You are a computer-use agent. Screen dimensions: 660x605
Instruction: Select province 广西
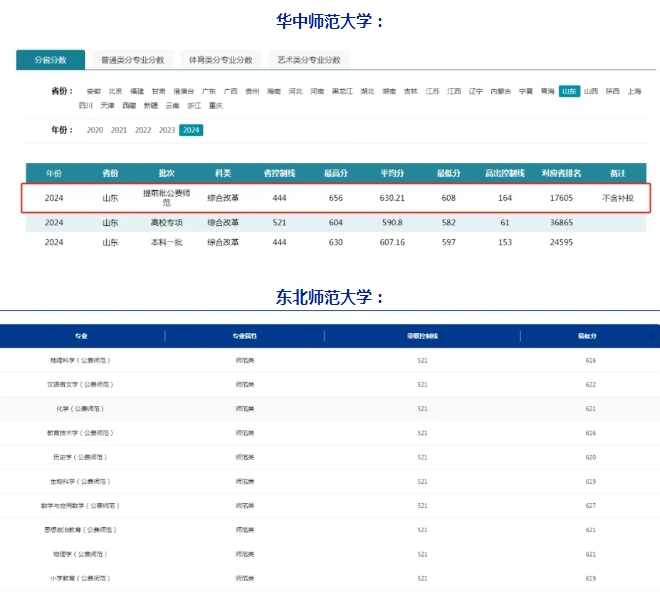230,91
